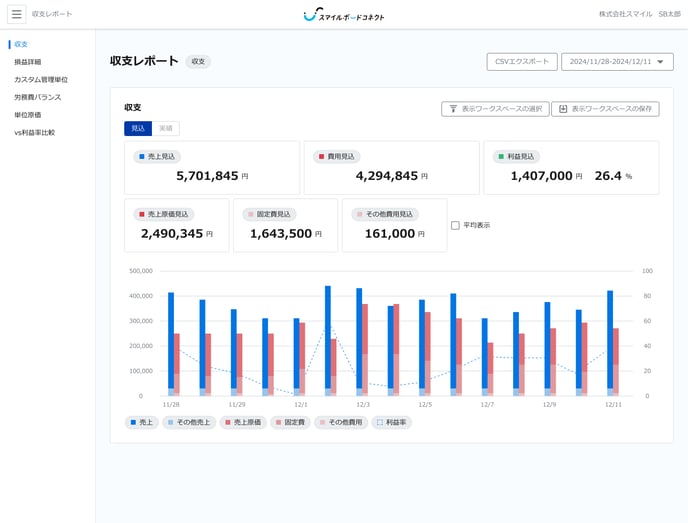
Task: Click the 12/3 x-axis date label
Action: pos(363,405)
